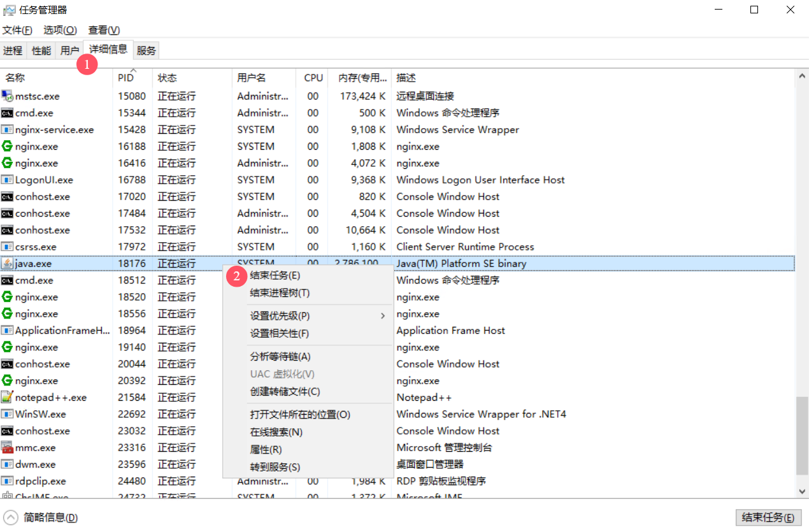Click the Java(TM) Platform SE binary description

coord(461,263)
